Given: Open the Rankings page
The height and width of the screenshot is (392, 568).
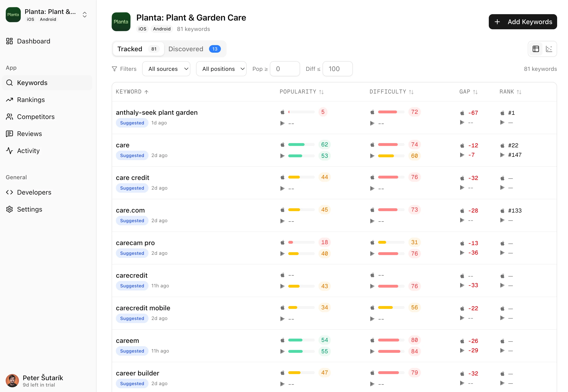Looking at the screenshot, I should coord(31,100).
